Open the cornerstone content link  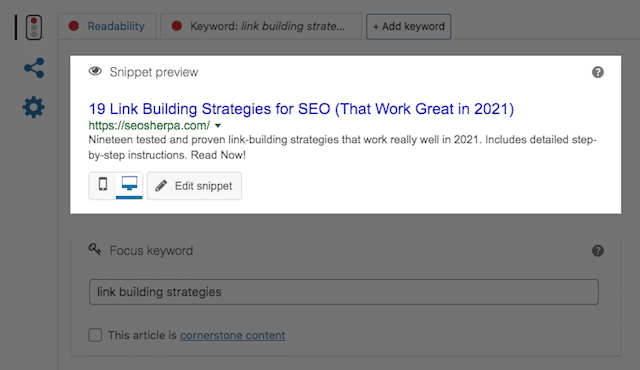(233, 335)
